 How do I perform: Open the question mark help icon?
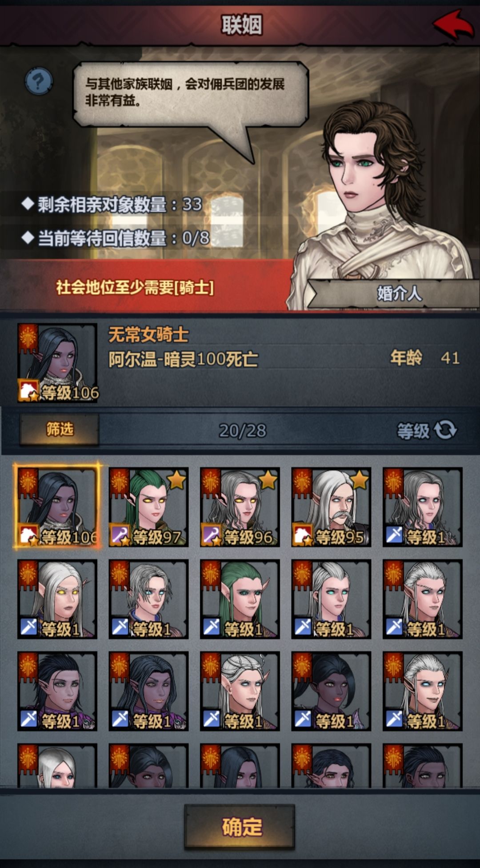[x=39, y=81]
